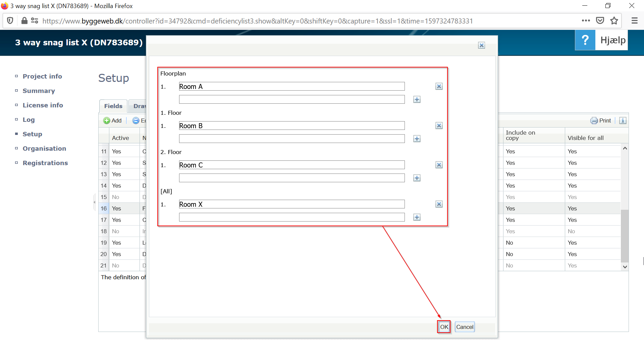Viewport: 644px width, 342px height.
Task: Open Project info in sidebar
Action: [42, 76]
